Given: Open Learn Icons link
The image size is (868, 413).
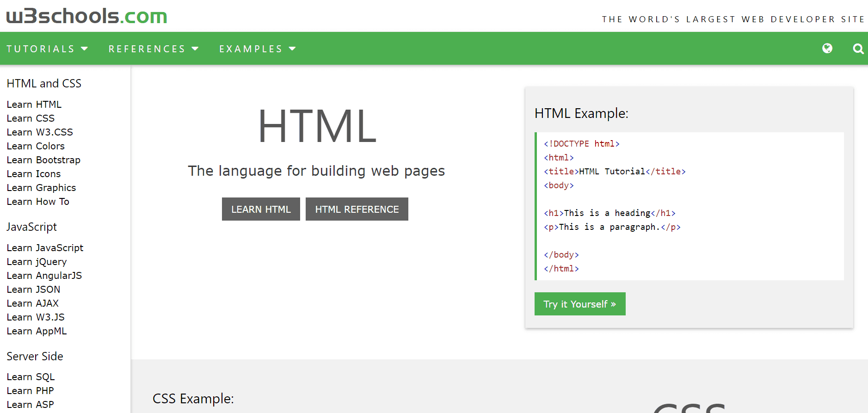Looking at the screenshot, I should pos(34,174).
